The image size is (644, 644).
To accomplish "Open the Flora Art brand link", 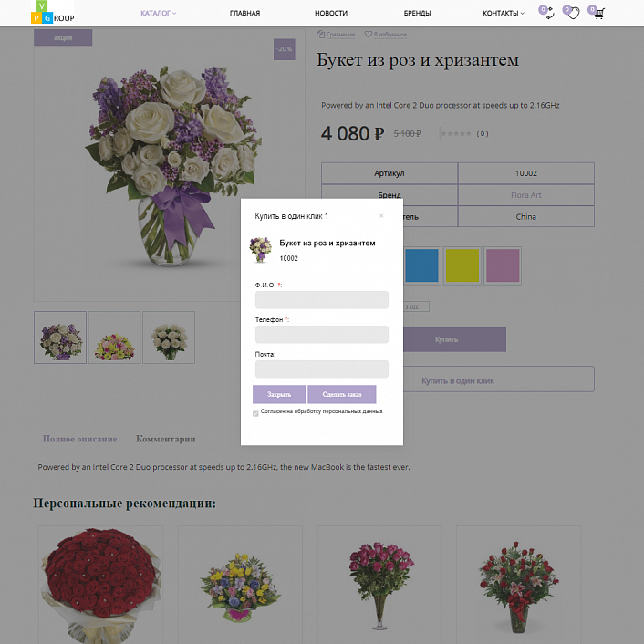I will pos(525,195).
